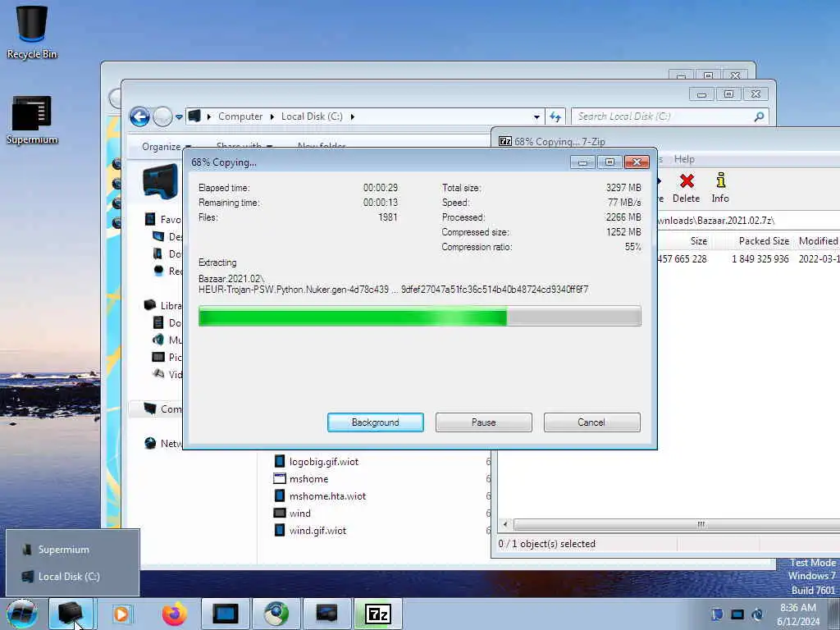Open recent locations dropdown arrow
Image resolution: width=840 pixels, height=630 pixels.
point(179,116)
